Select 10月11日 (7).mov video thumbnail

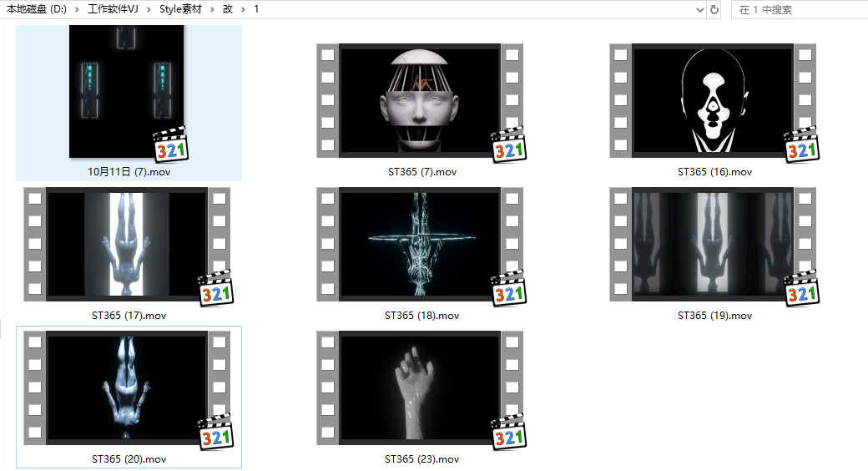[x=126, y=91]
